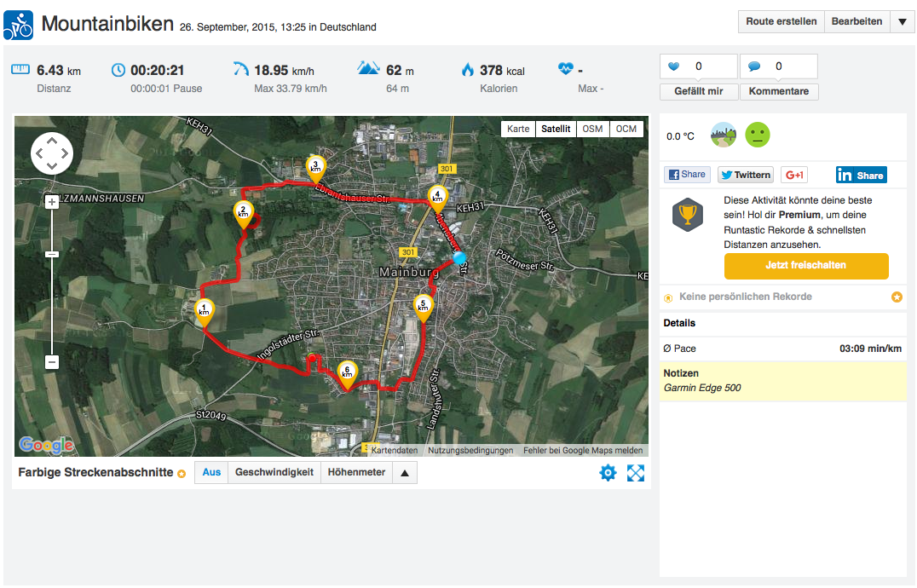Click the 2 km marker pin
This screenshot has width=917, height=588.
point(243,214)
